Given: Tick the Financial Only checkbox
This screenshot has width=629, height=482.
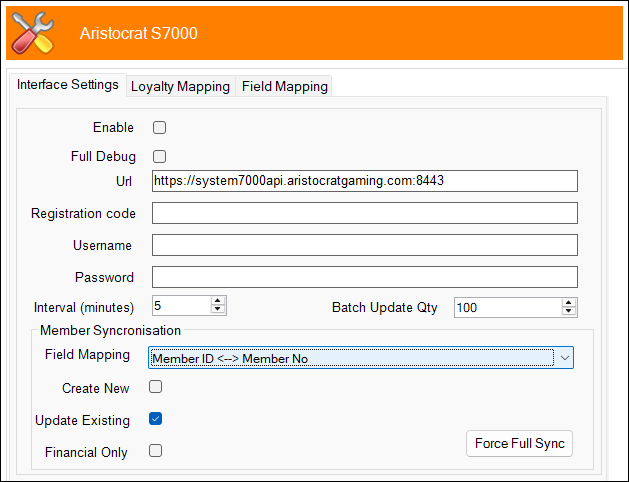Looking at the screenshot, I should 155,451.
